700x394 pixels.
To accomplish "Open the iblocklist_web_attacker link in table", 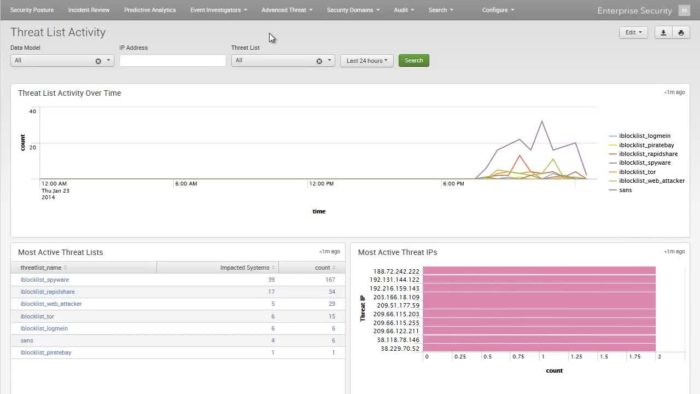I will (51, 304).
